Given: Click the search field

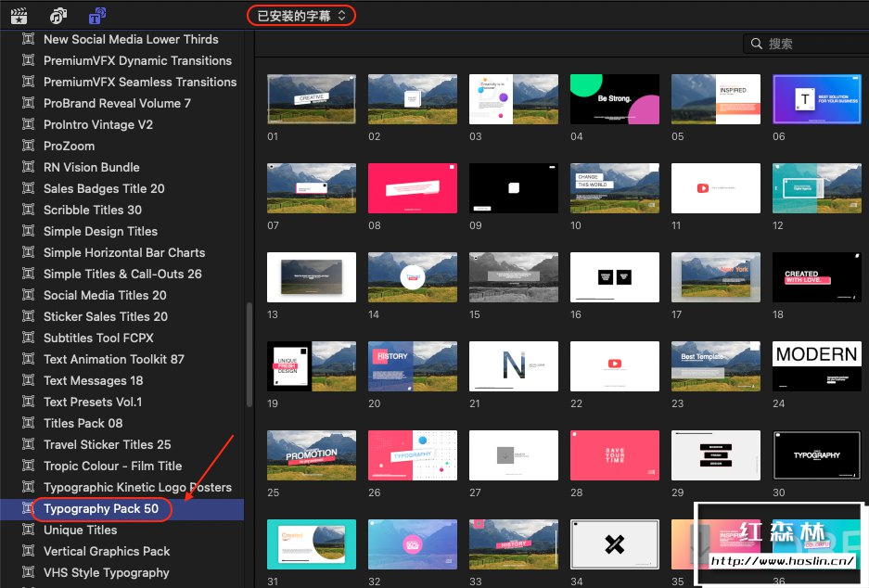Looking at the screenshot, I should click(806, 44).
